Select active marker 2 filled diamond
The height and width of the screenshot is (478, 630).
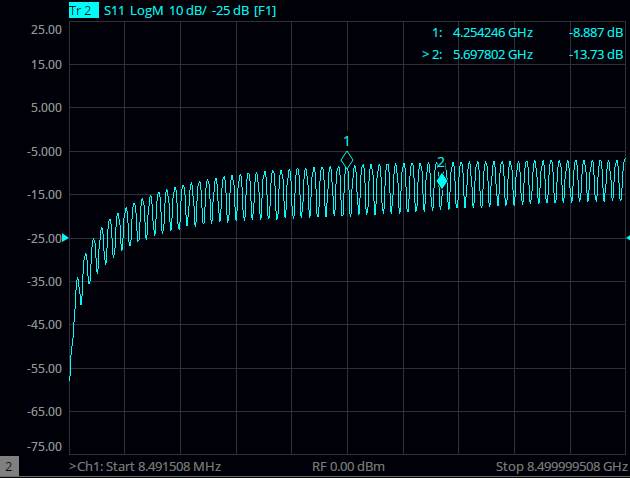(442, 181)
